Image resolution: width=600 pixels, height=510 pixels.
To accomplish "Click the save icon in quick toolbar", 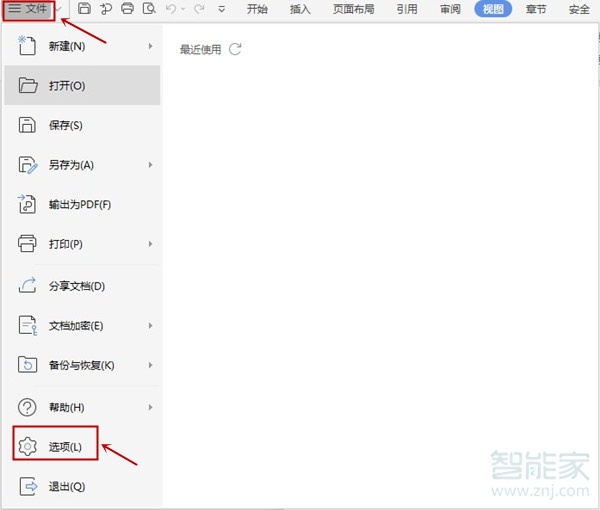I will [85, 9].
